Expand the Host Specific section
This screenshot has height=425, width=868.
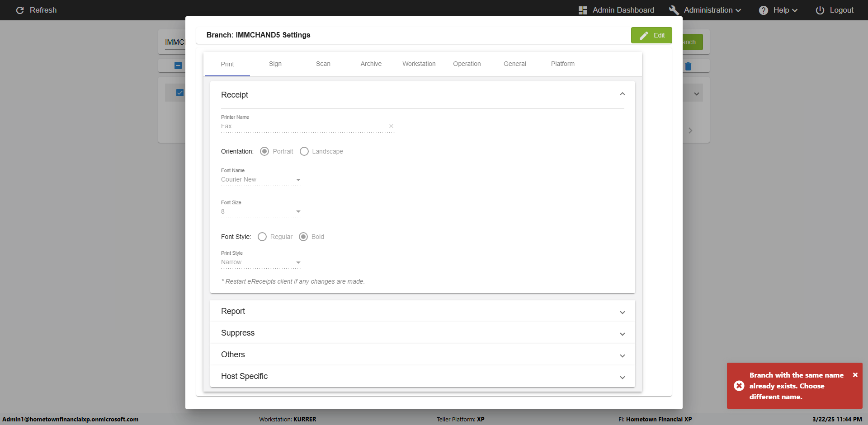(623, 377)
